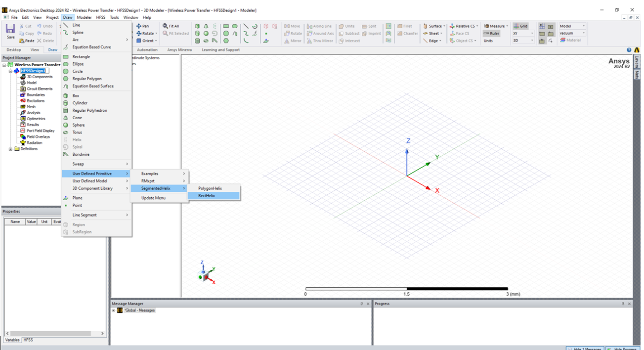Toggle the Grid display button
Viewport: 644px width, 350px height.
(x=520, y=26)
